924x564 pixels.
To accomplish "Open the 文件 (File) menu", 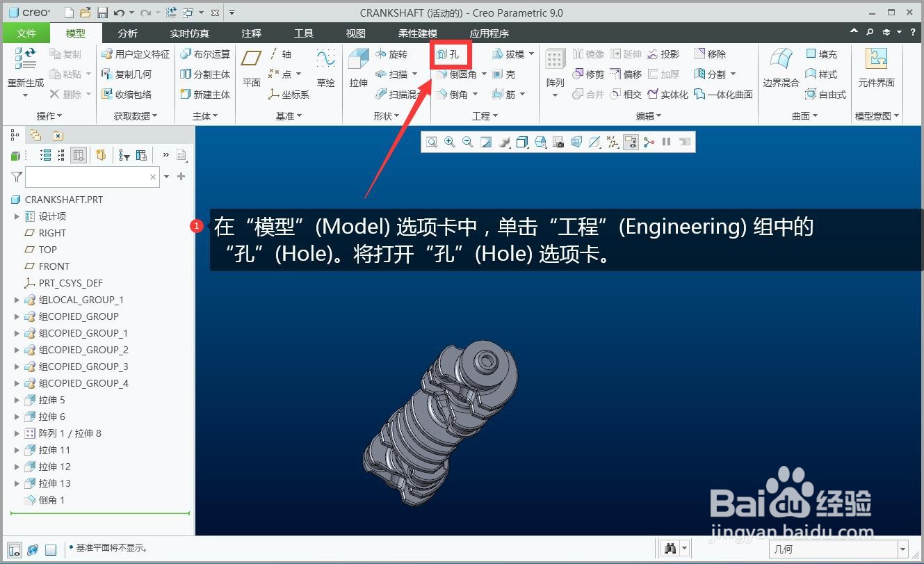I will click(26, 33).
